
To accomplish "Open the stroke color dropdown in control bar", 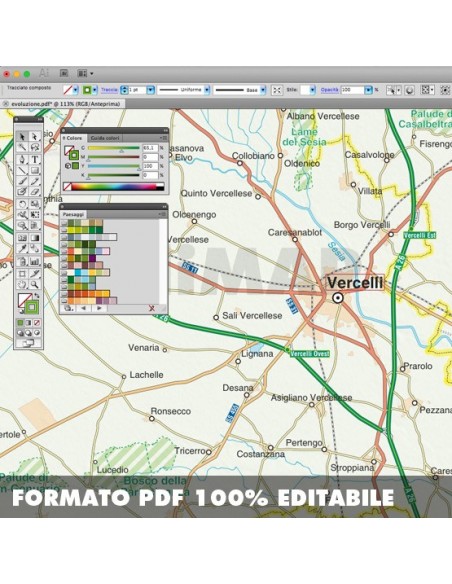I will coord(95,90).
